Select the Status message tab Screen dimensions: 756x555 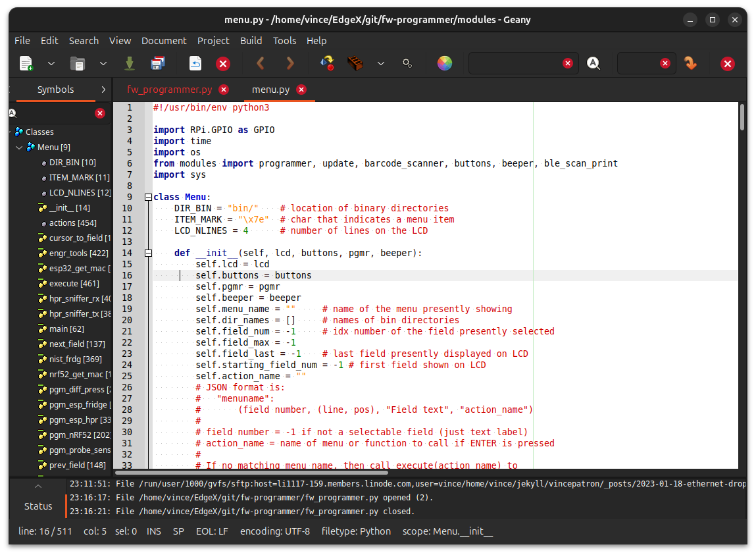pyautogui.click(x=38, y=506)
